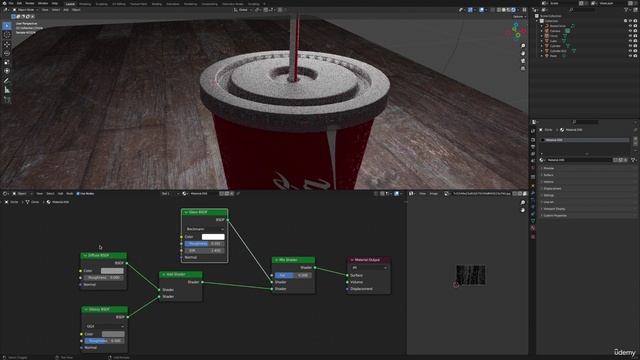
Task: Select the Transform tool in viewport toolbar
Action: (x=7, y=71)
